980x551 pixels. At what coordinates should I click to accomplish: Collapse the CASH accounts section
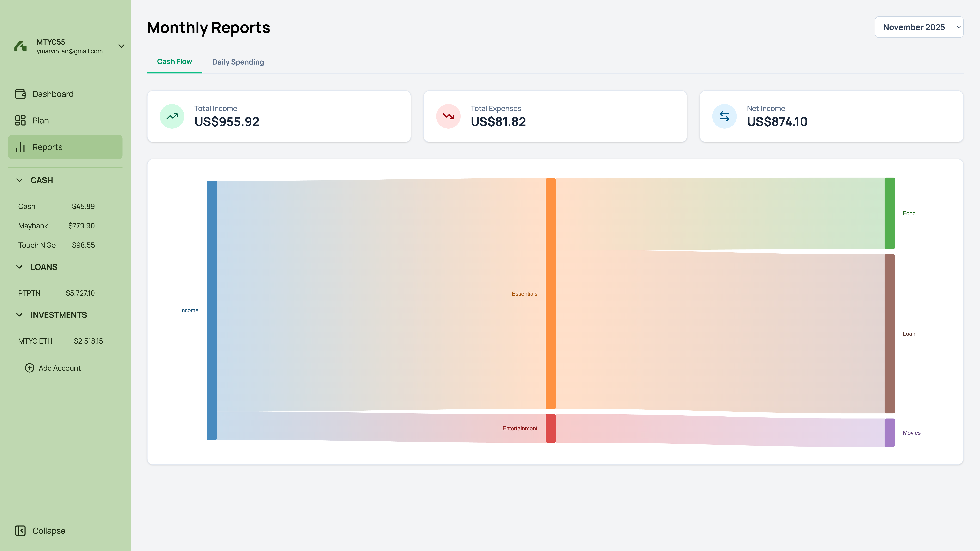(19, 180)
